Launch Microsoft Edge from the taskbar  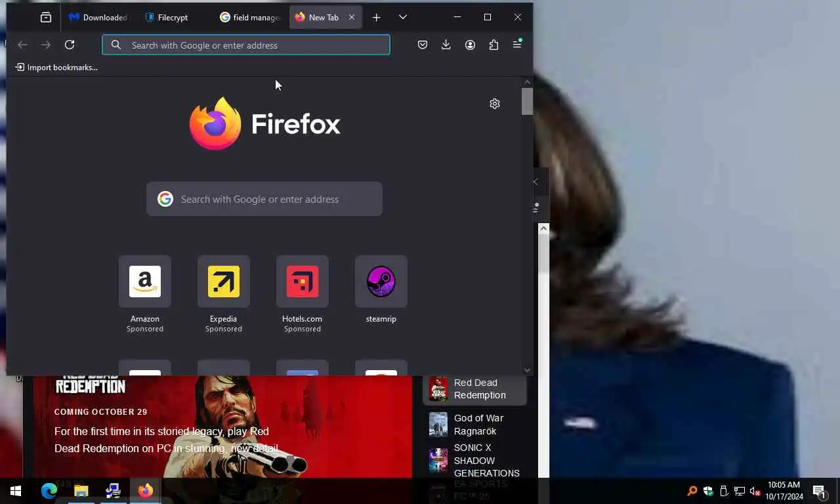pos(49,491)
